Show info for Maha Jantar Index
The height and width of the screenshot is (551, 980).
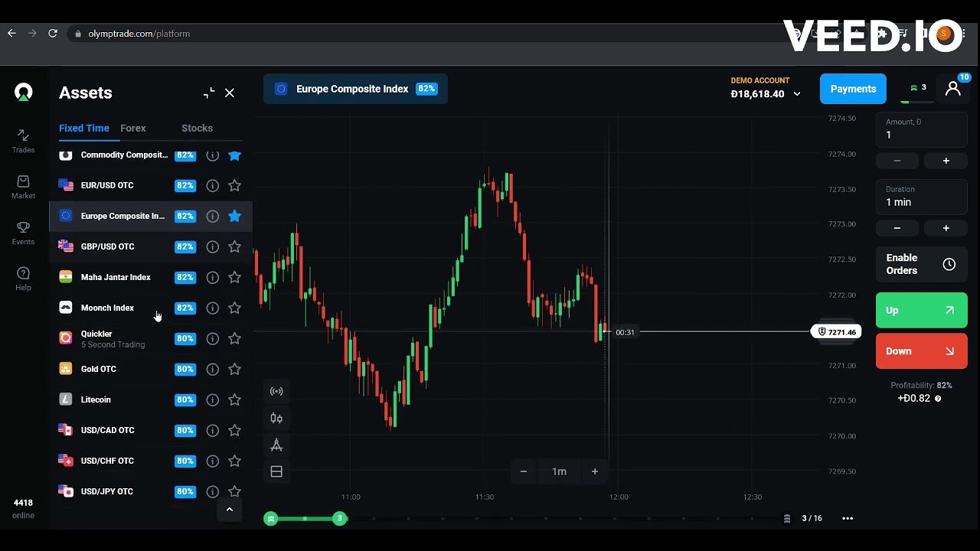[213, 277]
